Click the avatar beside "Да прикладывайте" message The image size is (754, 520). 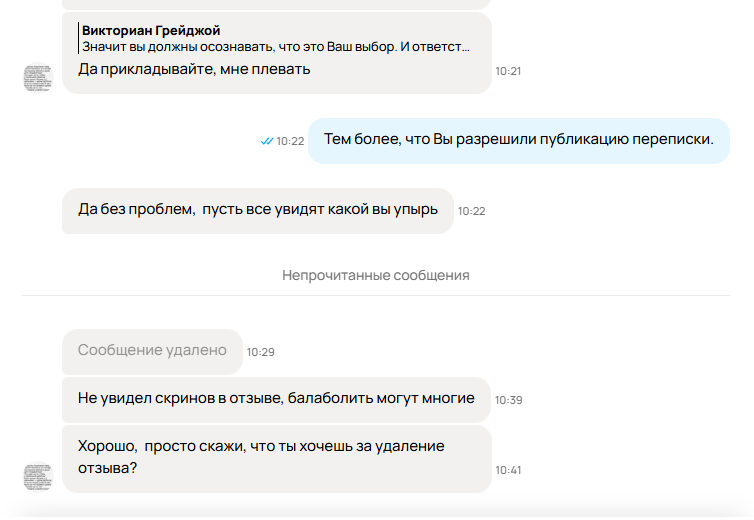37,77
